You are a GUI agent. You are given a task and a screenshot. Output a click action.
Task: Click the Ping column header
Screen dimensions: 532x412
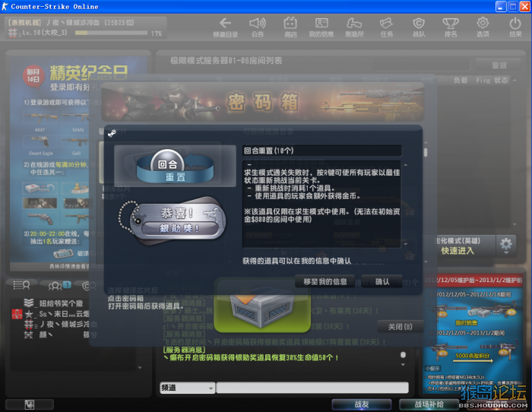[483, 80]
